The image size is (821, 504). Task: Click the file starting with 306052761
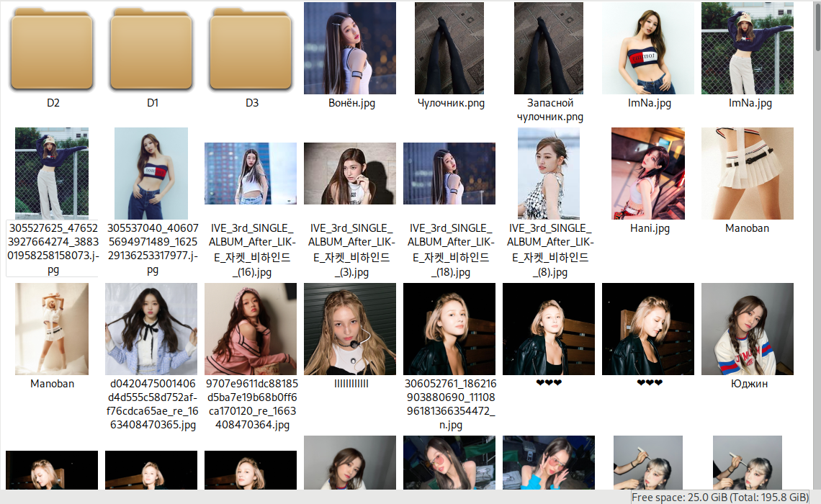[449, 329]
